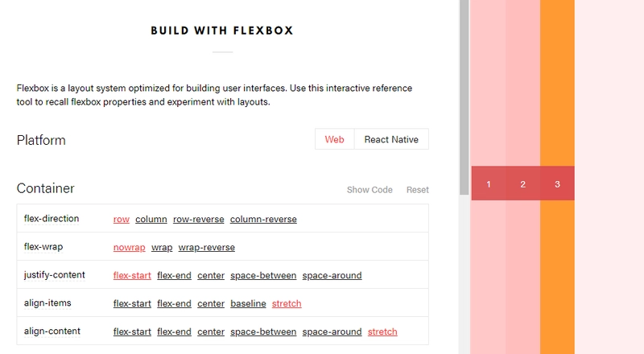Click the Show Code link
644x354 pixels.
pyautogui.click(x=369, y=190)
